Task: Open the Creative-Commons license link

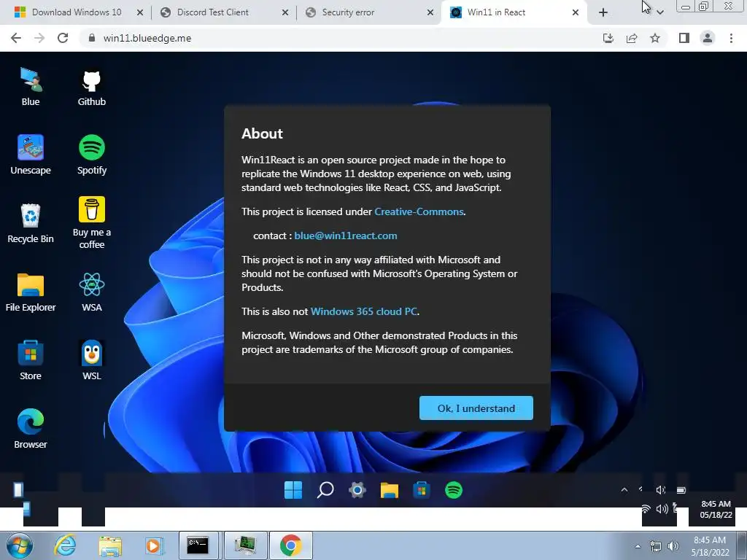Action: 419,211
